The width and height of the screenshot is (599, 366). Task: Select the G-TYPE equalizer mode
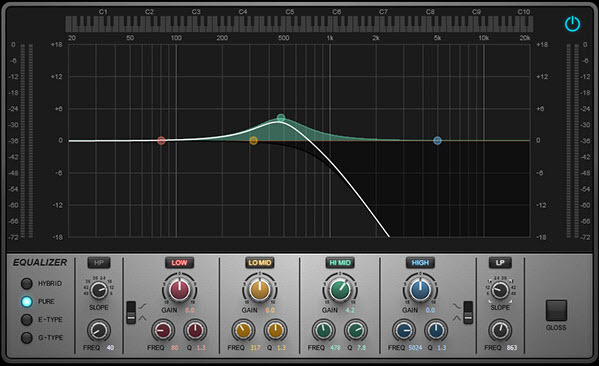pyautogui.click(x=27, y=337)
